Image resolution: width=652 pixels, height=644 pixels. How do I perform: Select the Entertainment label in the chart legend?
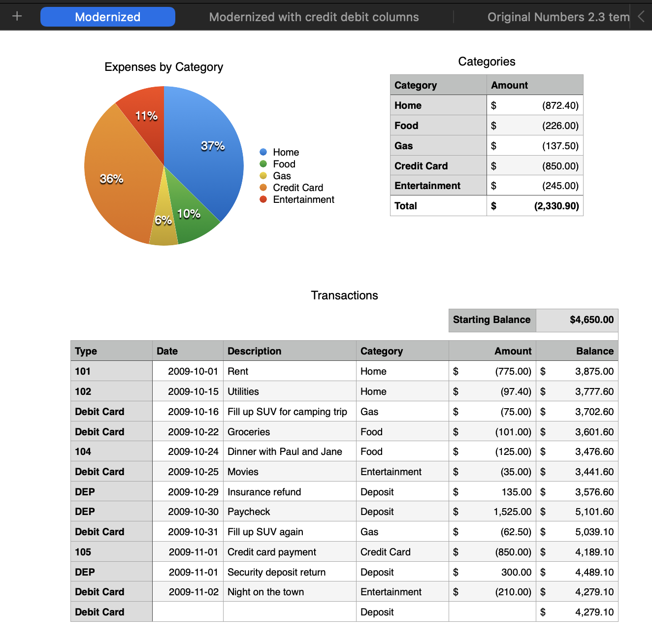coord(303,199)
